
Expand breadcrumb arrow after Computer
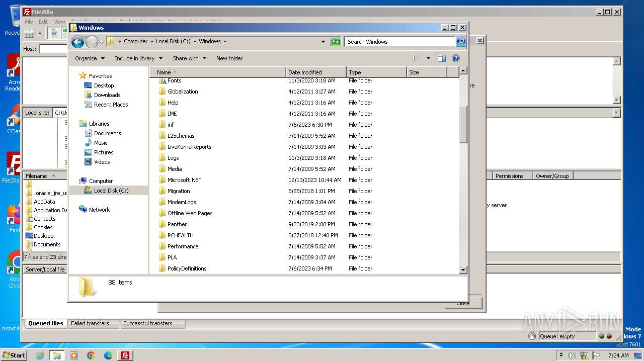152,42
